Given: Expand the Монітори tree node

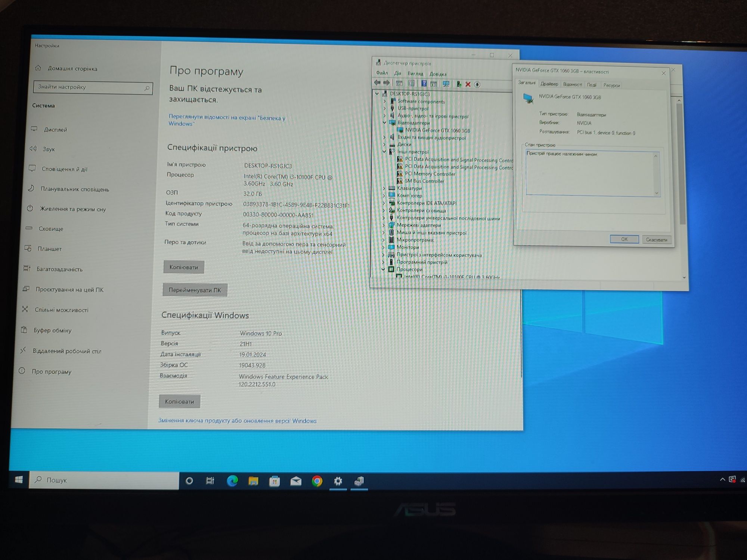Looking at the screenshot, I should pyautogui.click(x=383, y=247).
